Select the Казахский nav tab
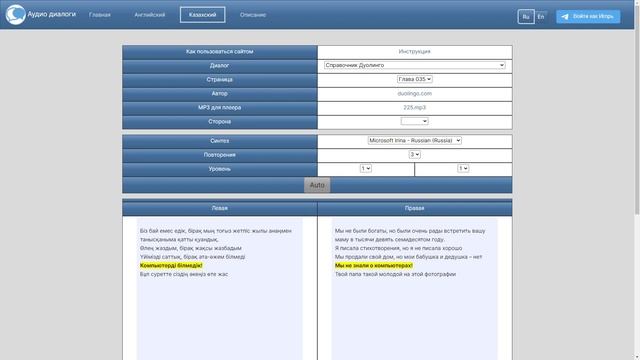 (x=202, y=15)
